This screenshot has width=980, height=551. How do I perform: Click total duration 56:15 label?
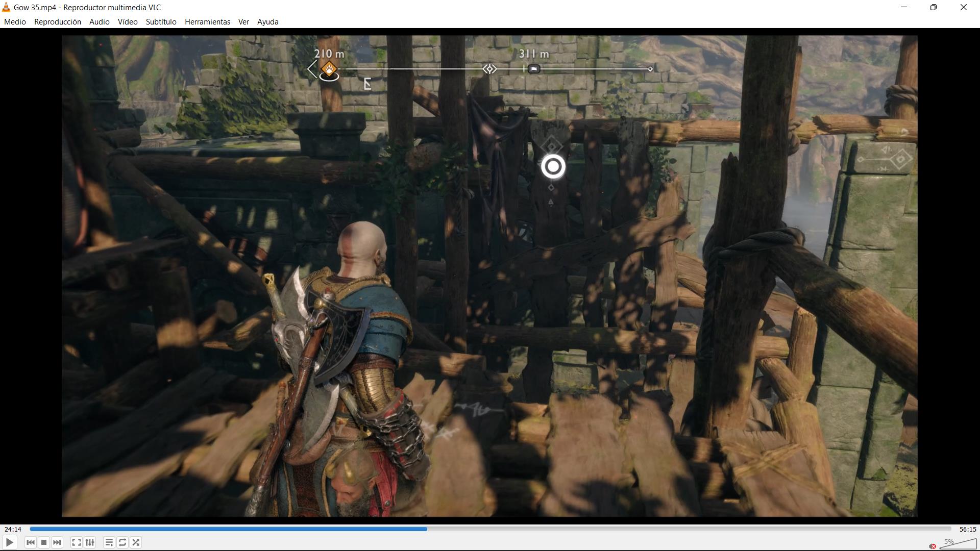click(968, 530)
